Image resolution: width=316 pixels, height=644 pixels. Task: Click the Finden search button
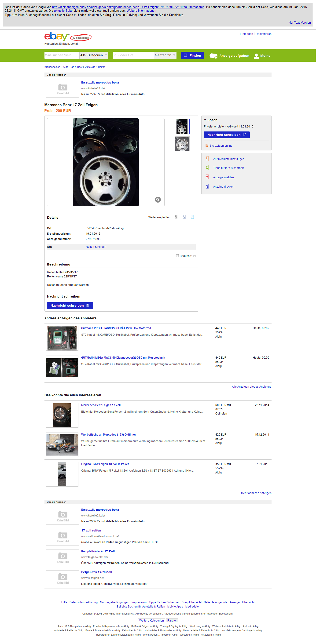coord(192,55)
